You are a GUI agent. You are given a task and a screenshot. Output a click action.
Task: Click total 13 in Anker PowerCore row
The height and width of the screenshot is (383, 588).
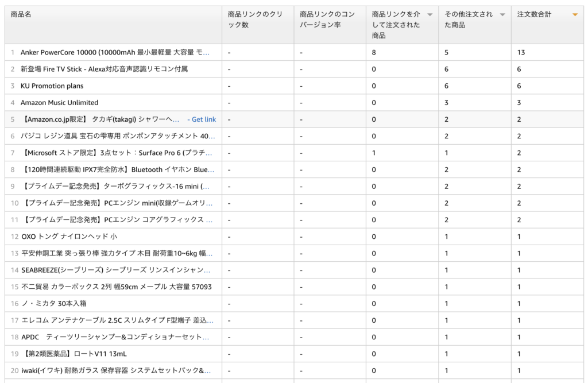coord(521,52)
